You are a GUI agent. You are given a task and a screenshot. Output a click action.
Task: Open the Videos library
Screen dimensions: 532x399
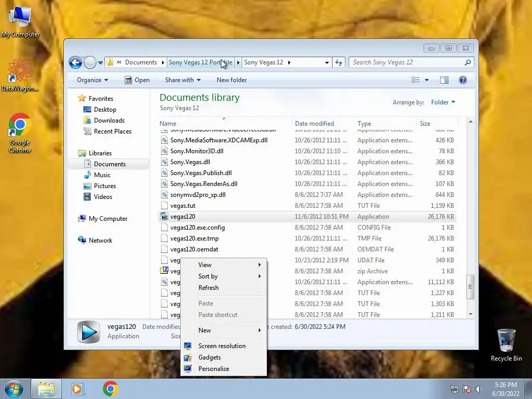tap(103, 197)
